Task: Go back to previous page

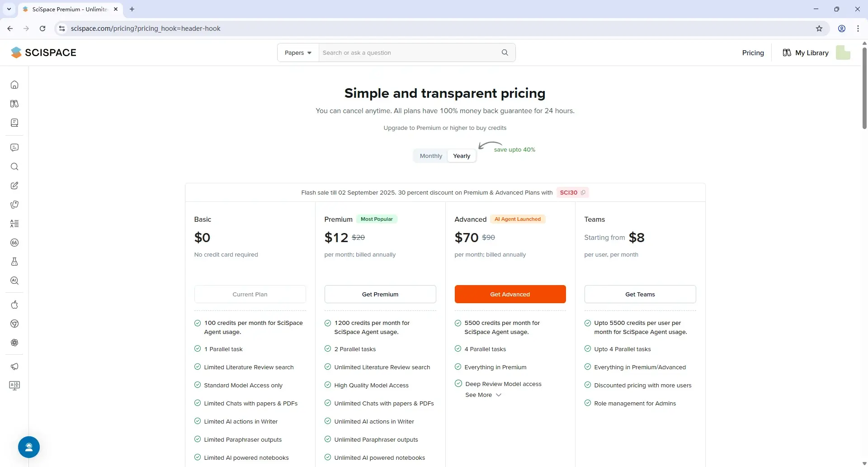Action: [10, 29]
